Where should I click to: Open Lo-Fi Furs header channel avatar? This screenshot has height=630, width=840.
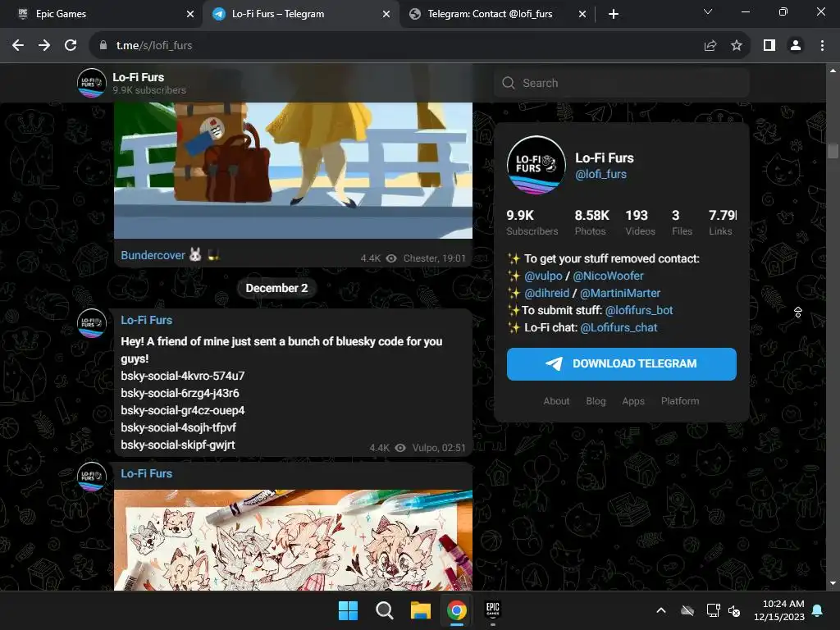click(92, 83)
